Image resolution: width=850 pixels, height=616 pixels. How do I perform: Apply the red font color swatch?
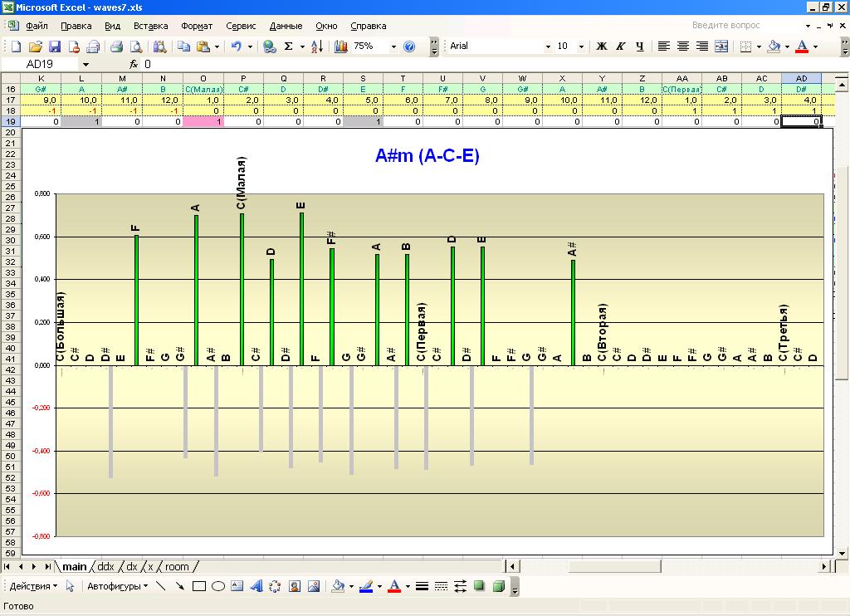pyautogui.click(x=802, y=46)
